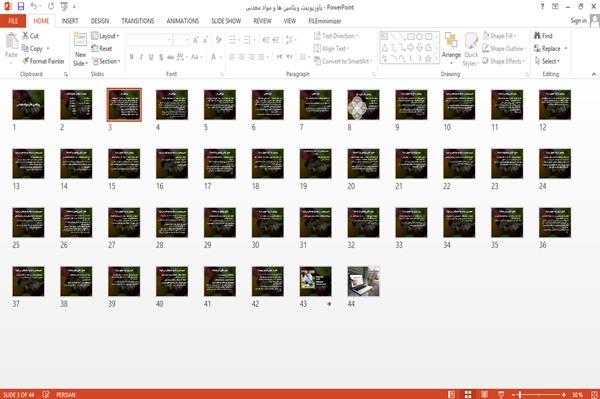This screenshot has width=600, height=399.
Task: Click the SLIDE 3 OF 44 status text
Action: click(x=18, y=394)
